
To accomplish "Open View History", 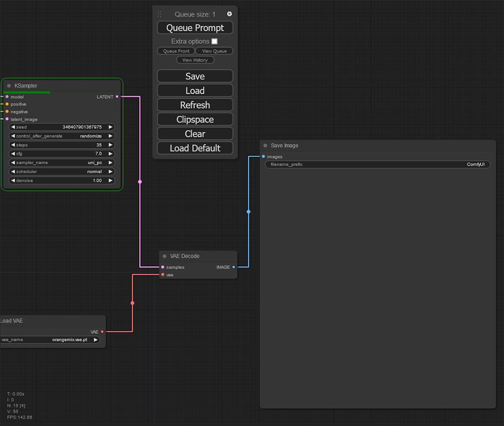I will (195, 60).
